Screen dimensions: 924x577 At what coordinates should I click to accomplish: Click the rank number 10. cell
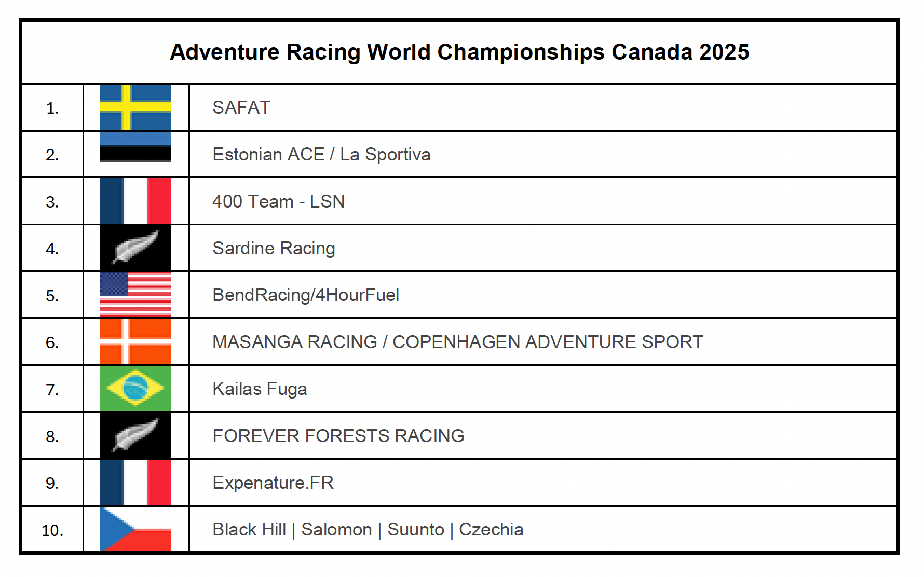(x=52, y=530)
